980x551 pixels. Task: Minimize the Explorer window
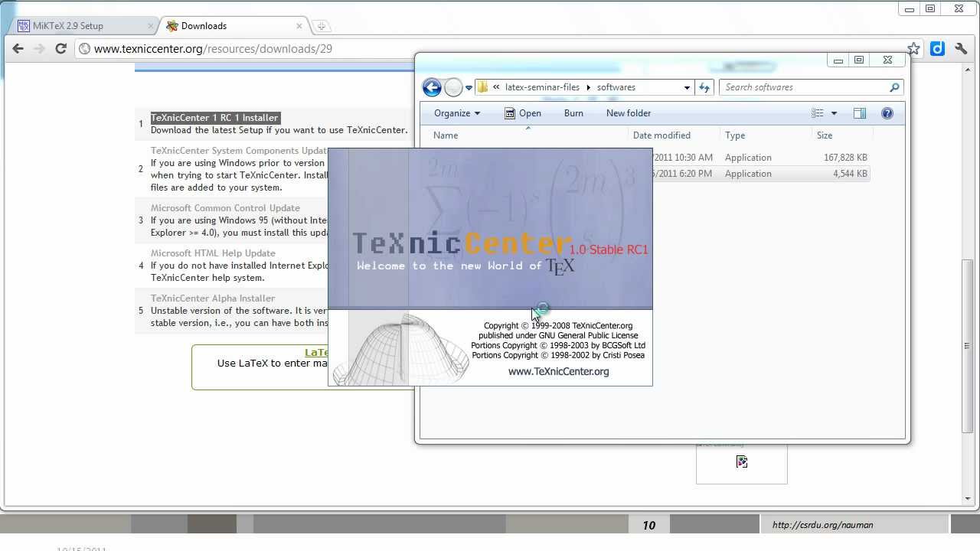click(x=838, y=60)
